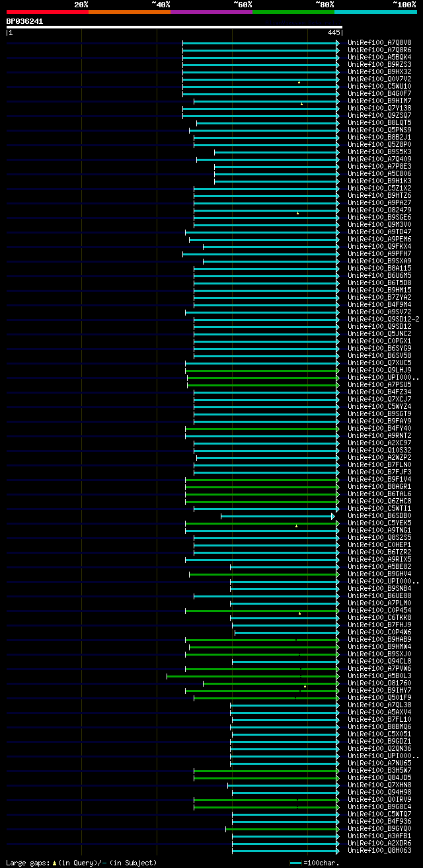Screen dimensions: 423x868
Task: Select hit label UniRef100_B6T5D8
Action: 379,283
